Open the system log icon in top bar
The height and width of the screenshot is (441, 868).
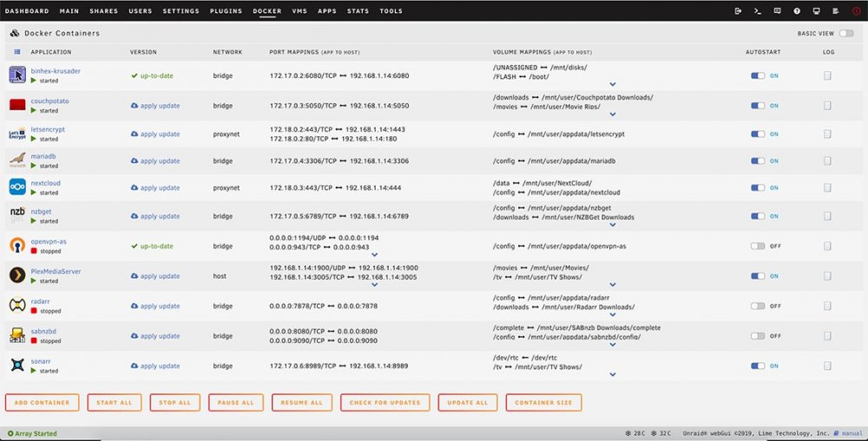[835, 11]
